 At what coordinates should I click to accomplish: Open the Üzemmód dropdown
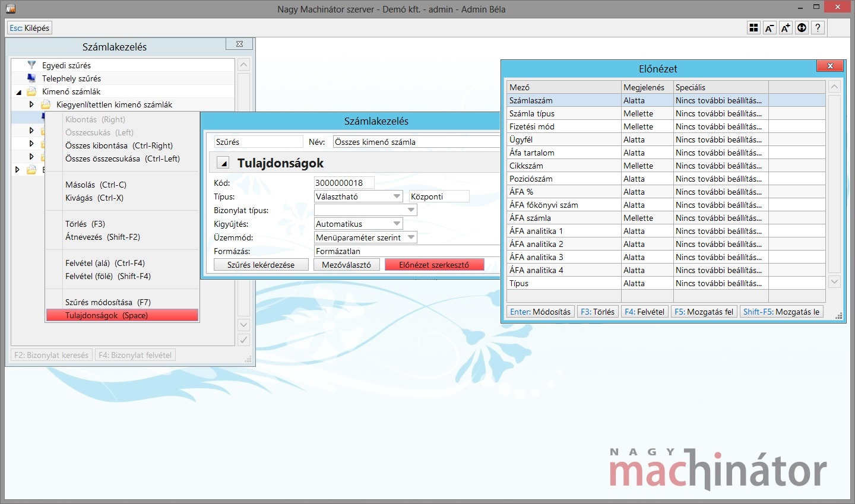coord(411,237)
